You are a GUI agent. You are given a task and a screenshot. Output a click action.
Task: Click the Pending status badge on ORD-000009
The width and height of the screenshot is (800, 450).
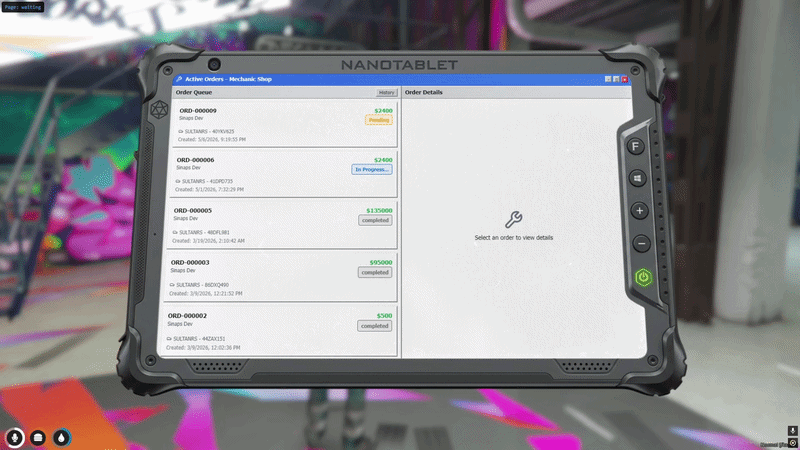tap(379, 120)
